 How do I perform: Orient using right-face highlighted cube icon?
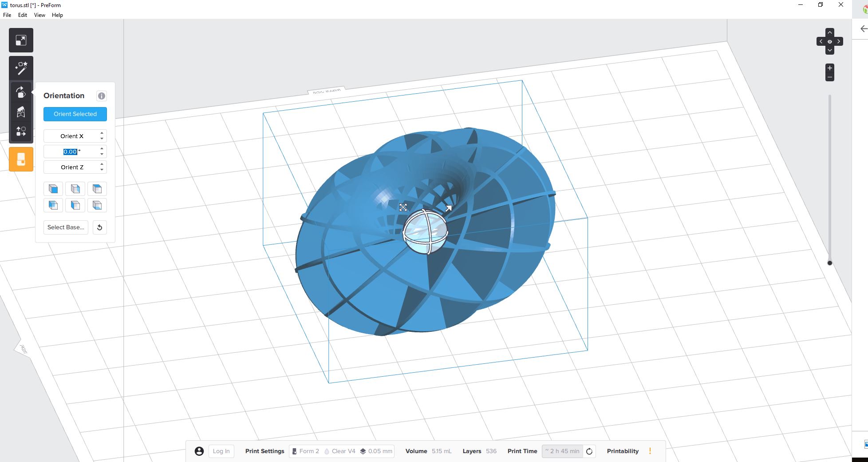click(75, 189)
